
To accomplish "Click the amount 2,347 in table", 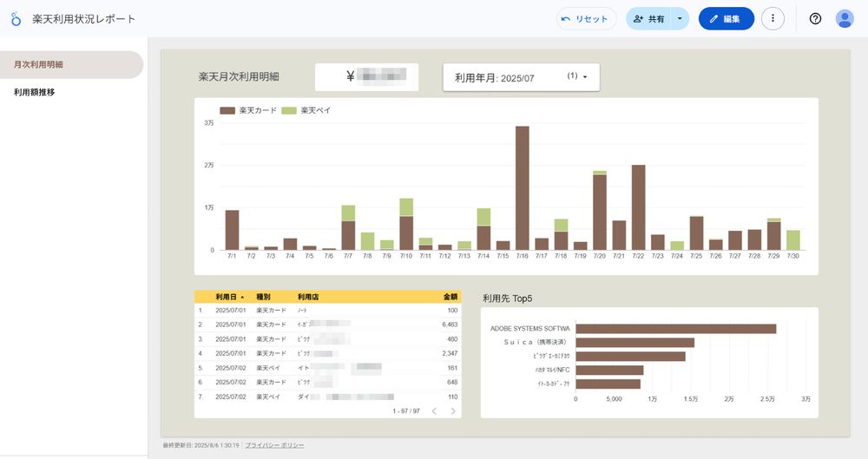I will 450,353.
